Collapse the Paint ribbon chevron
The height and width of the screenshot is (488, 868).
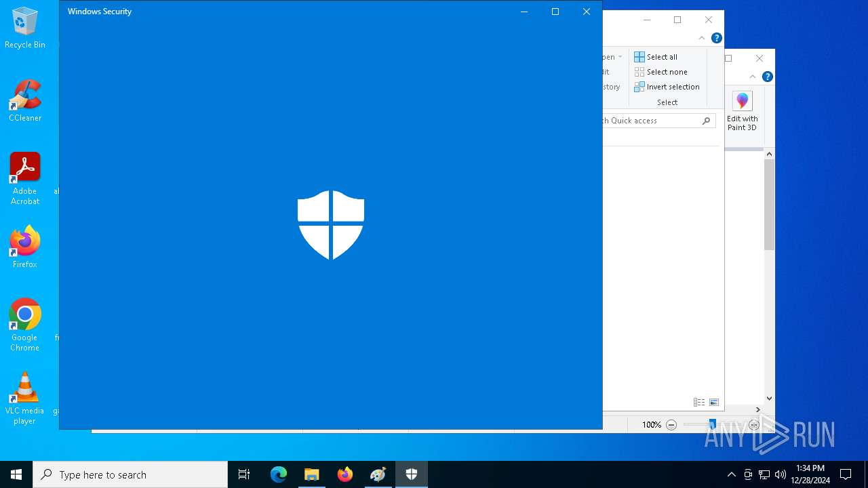pos(753,77)
